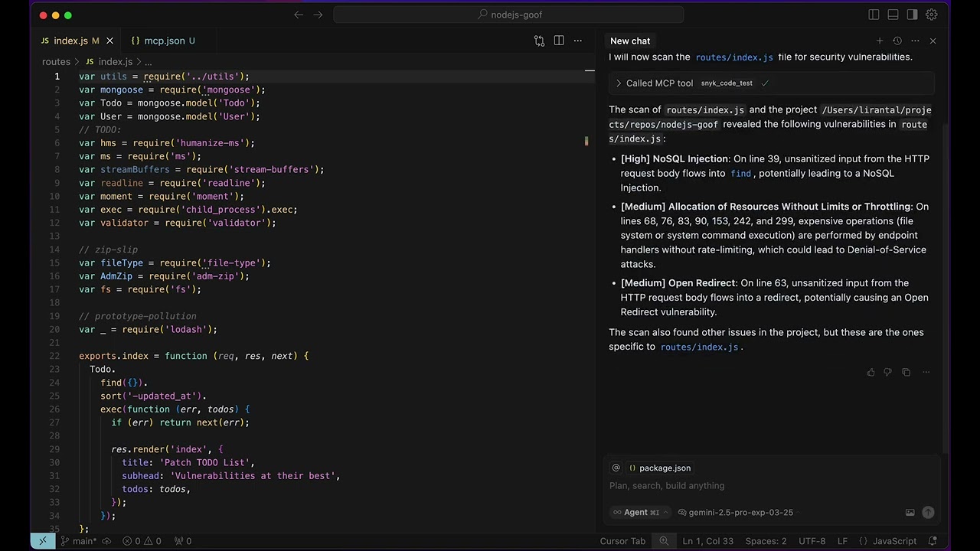980x551 pixels.
Task: Toggle AI side pane layout icon
Action: [x=912, y=15]
